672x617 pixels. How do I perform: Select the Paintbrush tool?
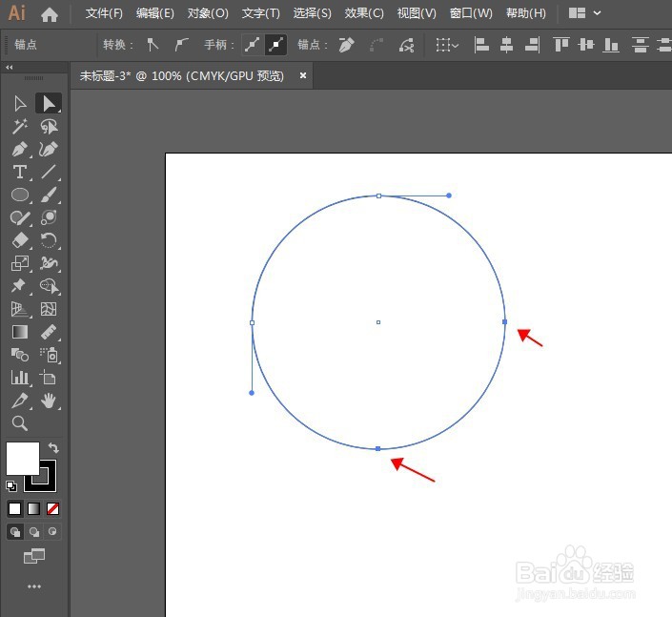tap(49, 195)
